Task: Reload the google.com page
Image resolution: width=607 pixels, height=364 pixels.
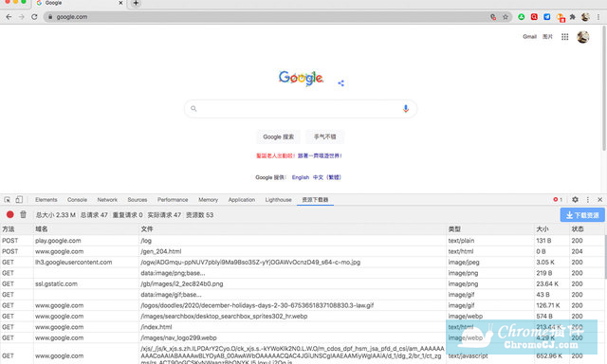Action: (x=34, y=17)
